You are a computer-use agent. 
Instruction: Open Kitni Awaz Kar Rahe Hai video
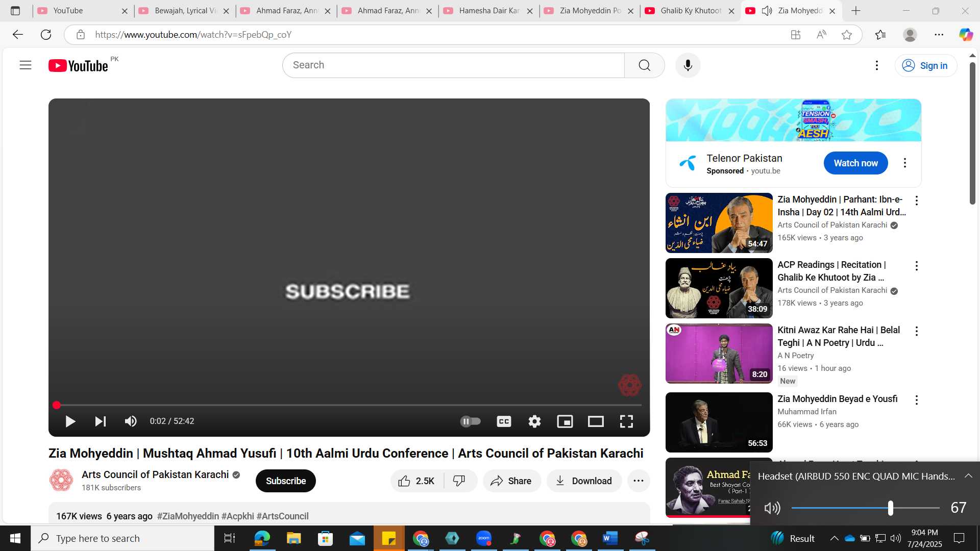click(x=719, y=354)
